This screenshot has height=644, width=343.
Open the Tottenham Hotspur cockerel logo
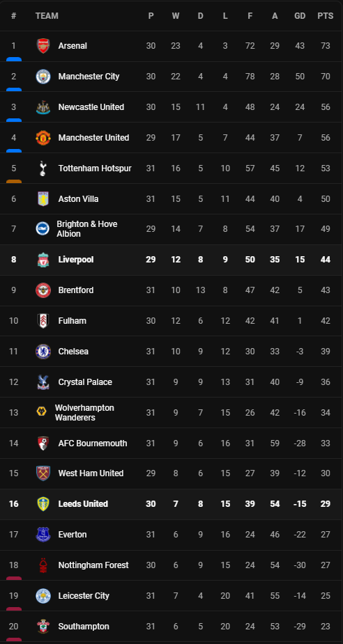(x=43, y=168)
